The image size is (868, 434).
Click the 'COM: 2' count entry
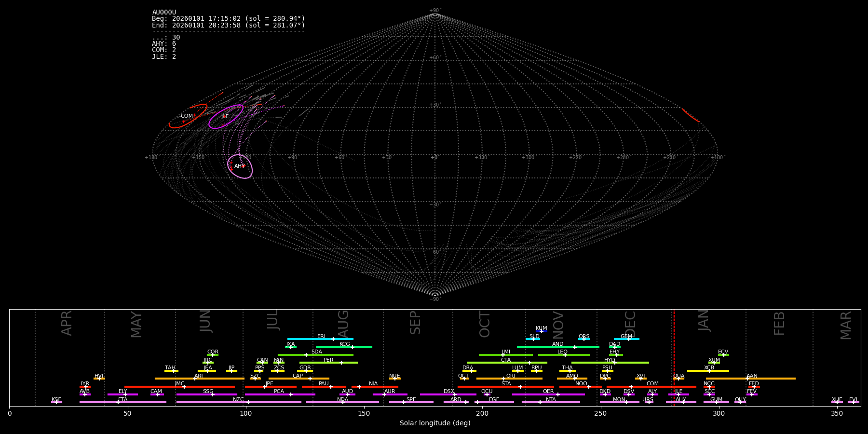click(x=164, y=50)
